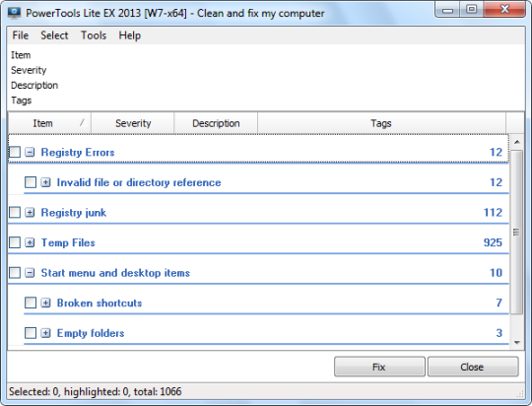Maximize the PowerTools window
Viewport: 532px width, 406px height.
point(472,10)
